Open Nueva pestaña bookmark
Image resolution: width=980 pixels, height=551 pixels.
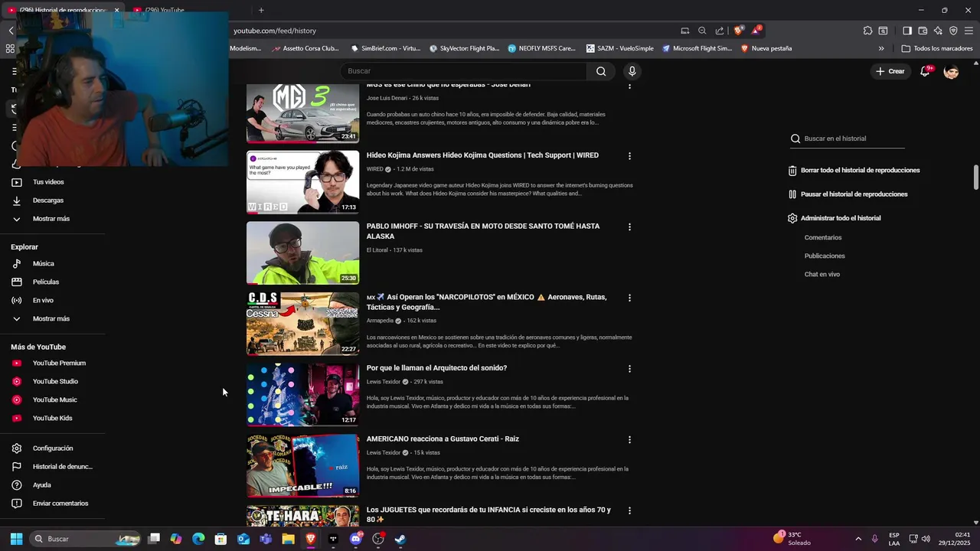click(766, 48)
